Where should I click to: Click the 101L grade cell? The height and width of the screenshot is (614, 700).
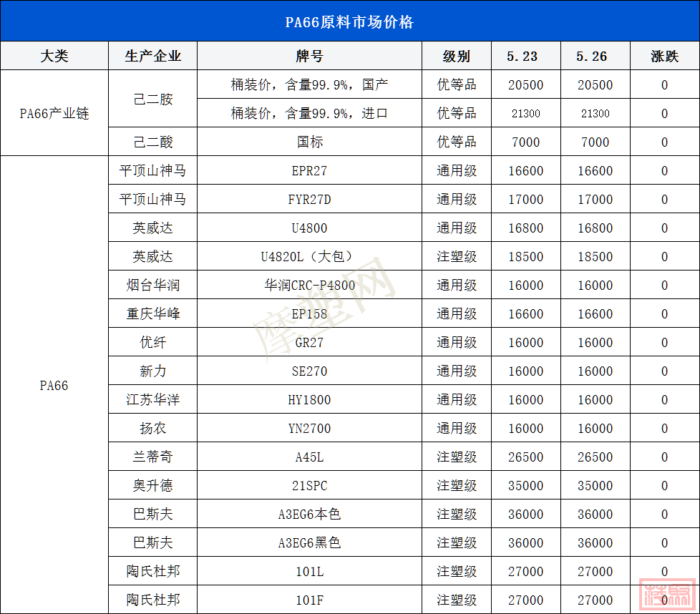click(x=309, y=571)
